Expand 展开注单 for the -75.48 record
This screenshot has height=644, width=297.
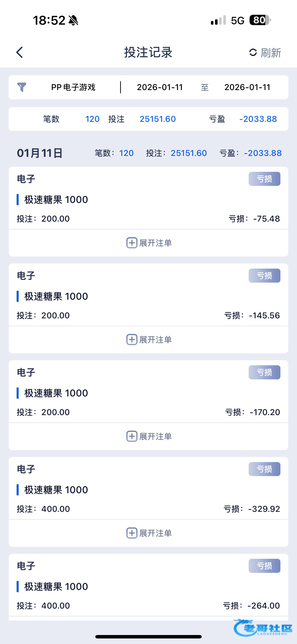coord(155,243)
